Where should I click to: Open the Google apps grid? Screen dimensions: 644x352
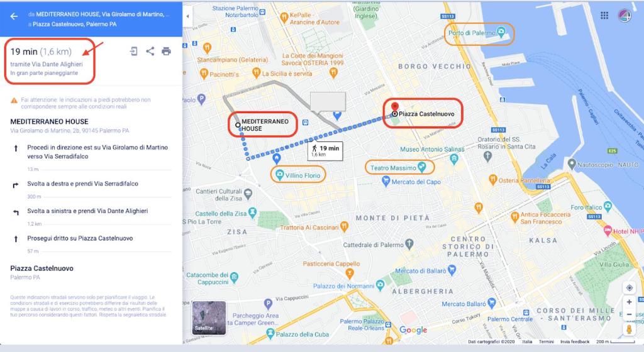pos(604,16)
